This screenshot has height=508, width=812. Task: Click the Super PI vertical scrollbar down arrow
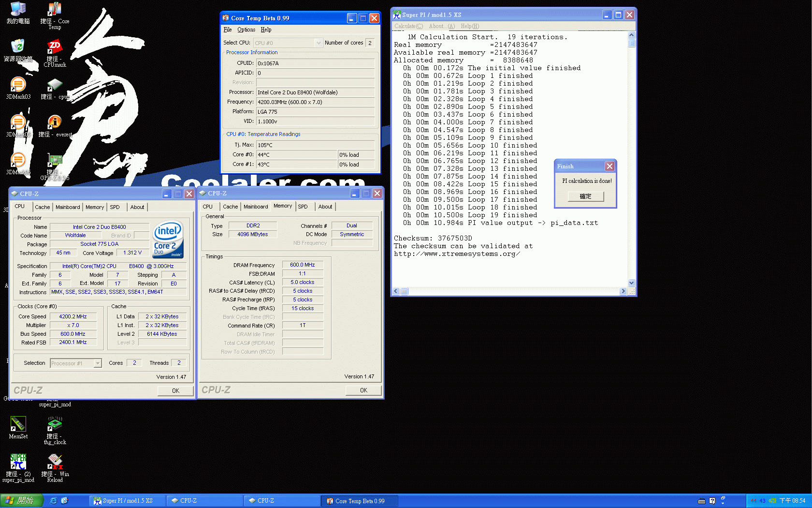pyautogui.click(x=632, y=283)
